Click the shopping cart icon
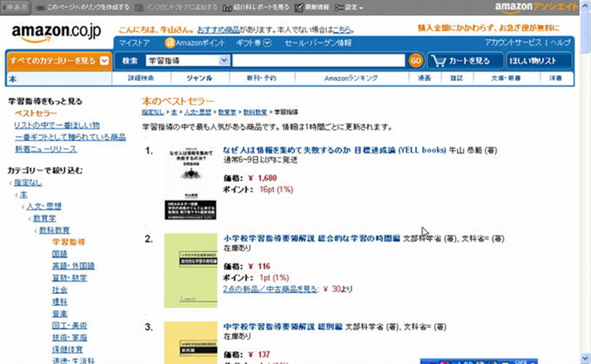Image resolution: width=591 pixels, height=364 pixels. point(438,61)
